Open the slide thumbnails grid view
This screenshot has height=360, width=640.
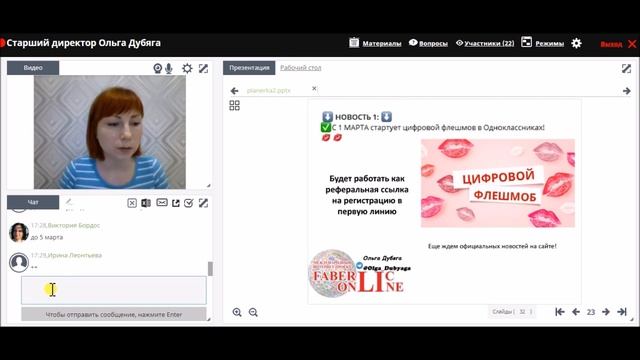click(234, 105)
